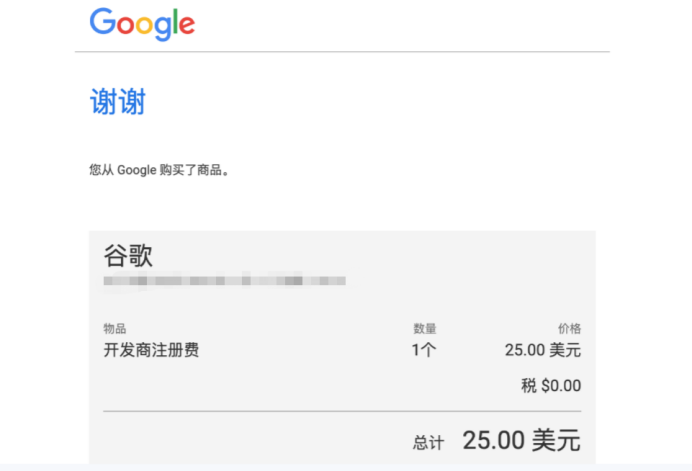Click the red letter e in the Google logo
The width and height of the screenshot is (692, 471).
[187, 25]
